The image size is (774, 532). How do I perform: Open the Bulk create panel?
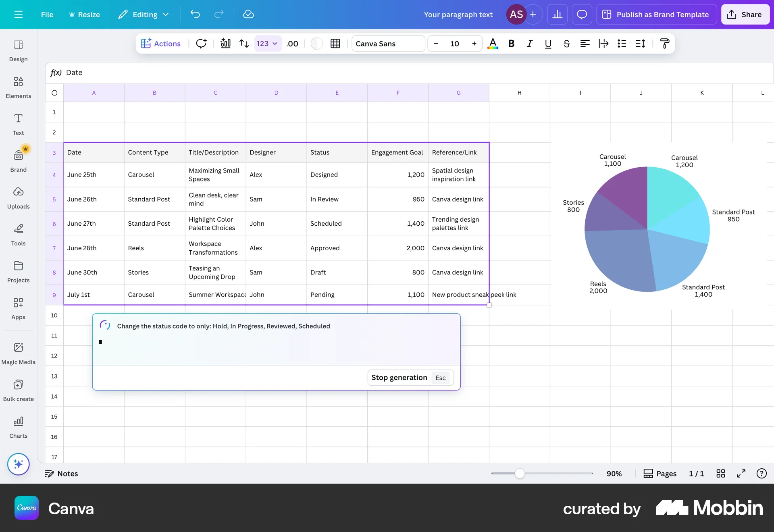click(18, 389)
